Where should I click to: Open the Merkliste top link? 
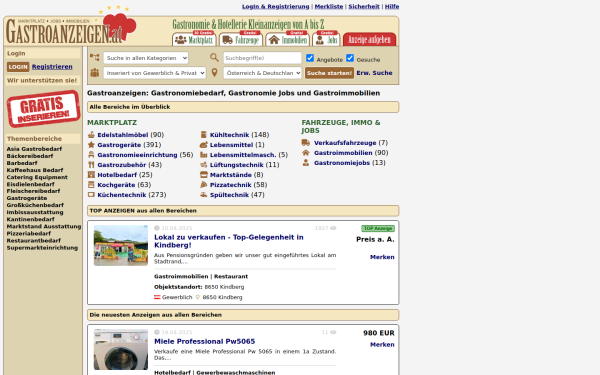pos(329,7)
